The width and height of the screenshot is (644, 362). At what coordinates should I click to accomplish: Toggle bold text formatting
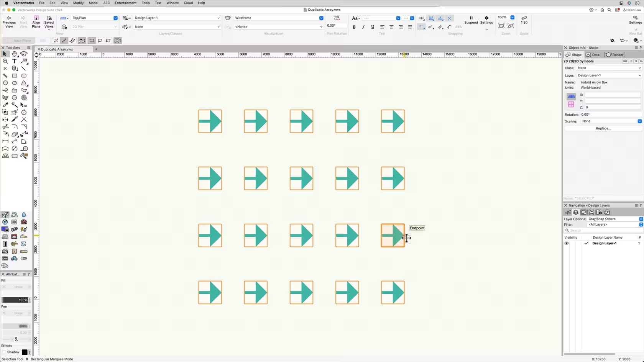pyautogui.click(x=354, y=27)
